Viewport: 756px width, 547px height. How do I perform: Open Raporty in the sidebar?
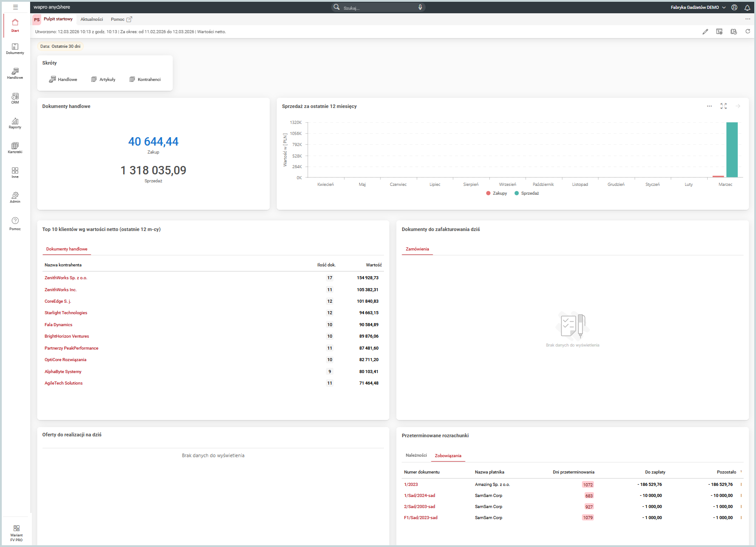15,123
